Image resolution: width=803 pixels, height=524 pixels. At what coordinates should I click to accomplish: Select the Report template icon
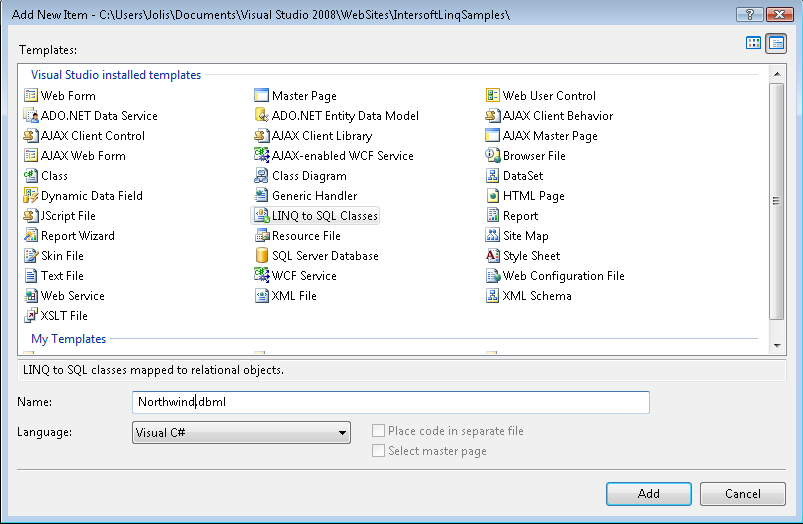(x=493, y=215)
